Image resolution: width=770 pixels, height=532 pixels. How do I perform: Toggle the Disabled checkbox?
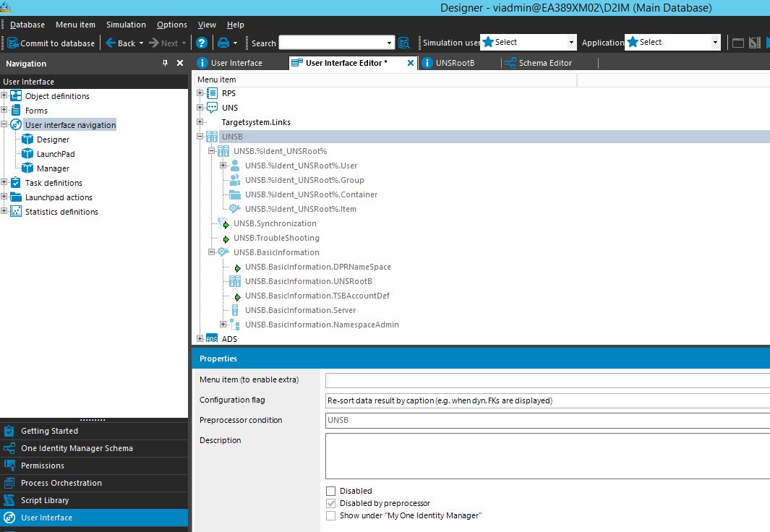pyautogui.click(x=331, y=491)
